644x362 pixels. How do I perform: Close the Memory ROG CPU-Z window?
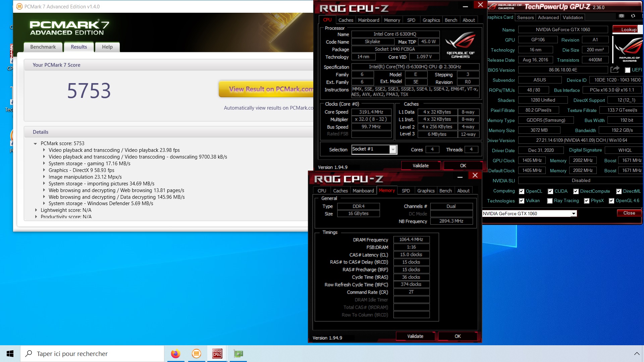475,175
